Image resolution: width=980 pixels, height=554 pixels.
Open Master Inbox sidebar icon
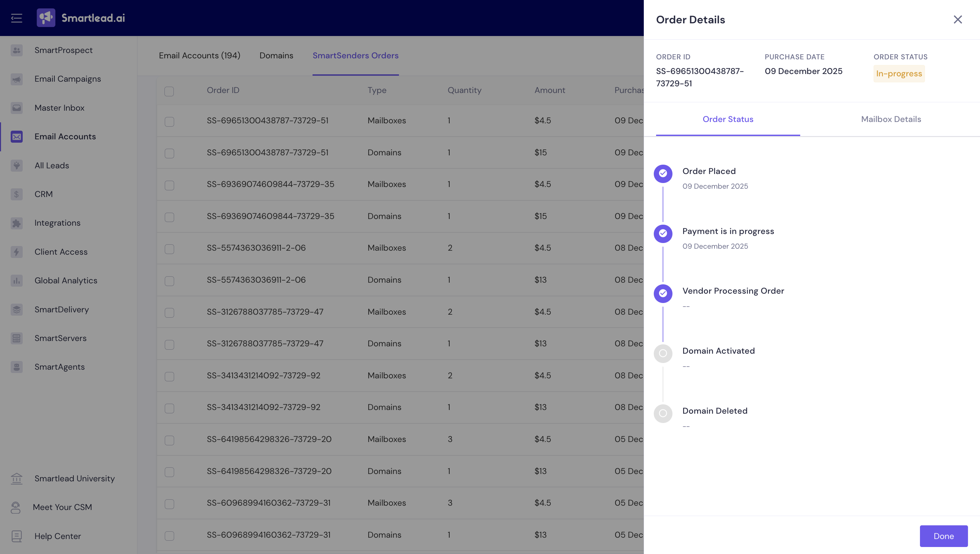[x=16, y=108]
